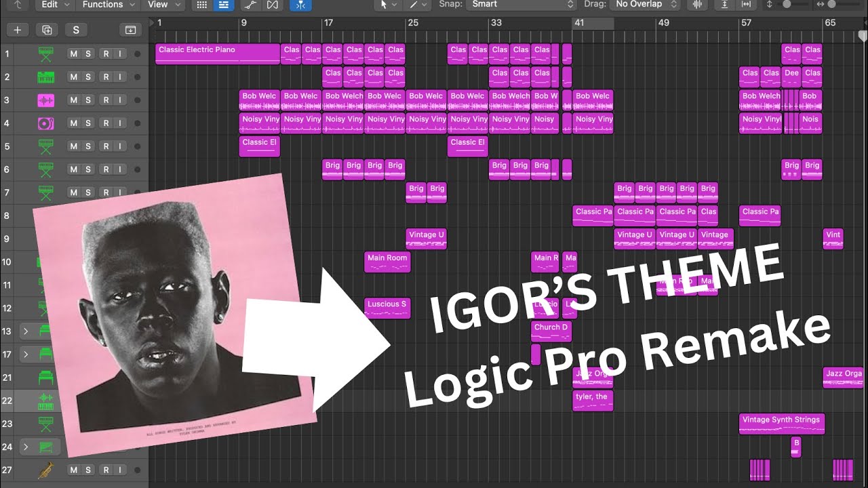Click the back arrow at toolbar left
868x488 pixels.
pyautogui.click(x=17, y=5)
